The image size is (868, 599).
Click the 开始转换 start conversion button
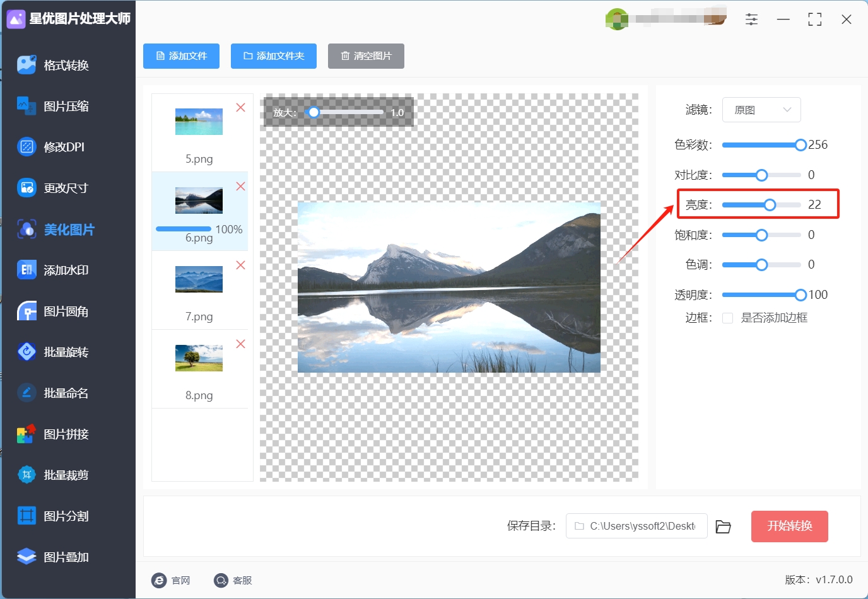(790, 526)
